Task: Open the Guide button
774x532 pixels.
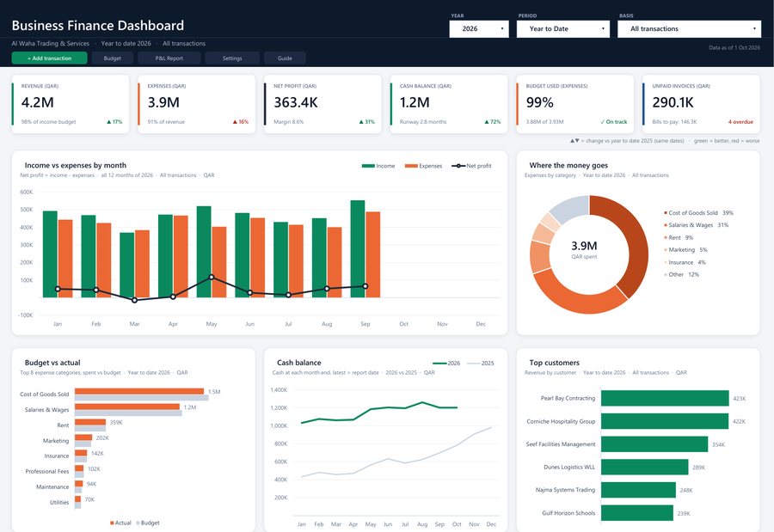Action: coord(285,58)
